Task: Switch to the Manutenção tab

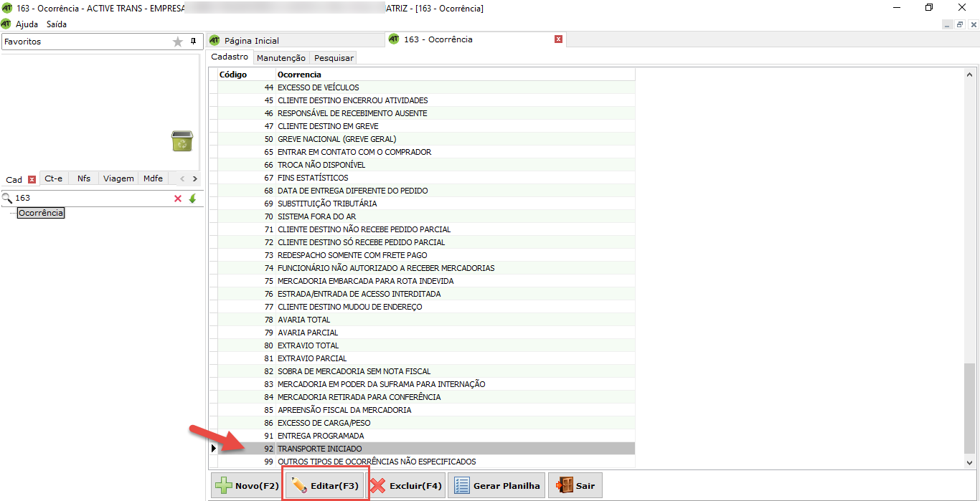Action: tap(281, 58)
